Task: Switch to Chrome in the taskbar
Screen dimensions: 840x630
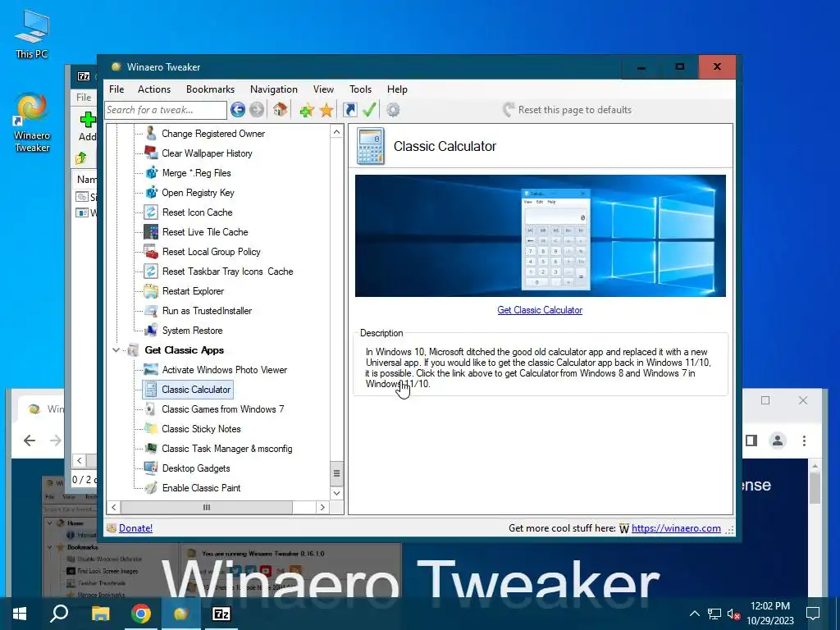Action: pos(141,614)
